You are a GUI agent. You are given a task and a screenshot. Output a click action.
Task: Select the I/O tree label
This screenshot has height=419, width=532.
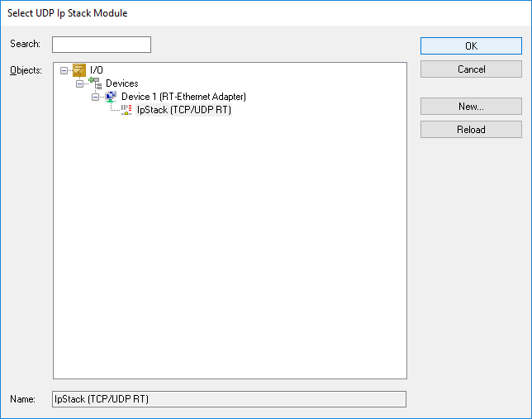point(97,70)
